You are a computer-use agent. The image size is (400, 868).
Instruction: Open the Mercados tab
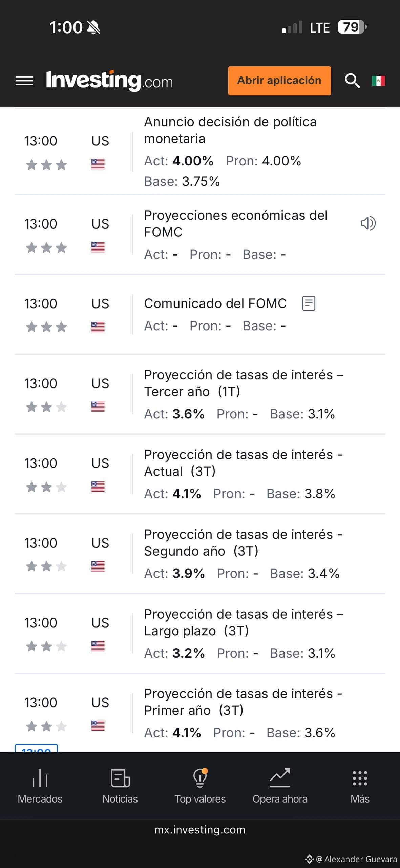coord(40,786)
